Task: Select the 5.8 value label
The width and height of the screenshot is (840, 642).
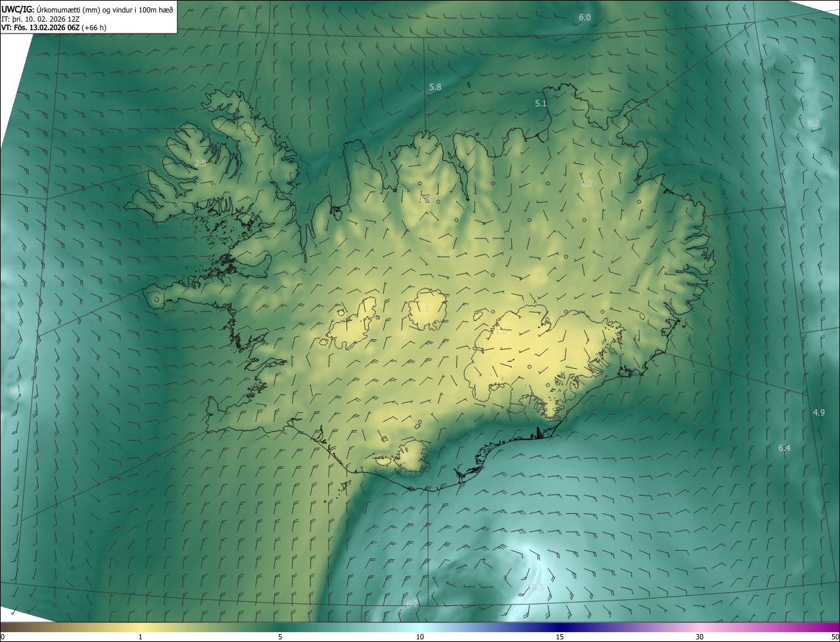Action: click(435, 87)
